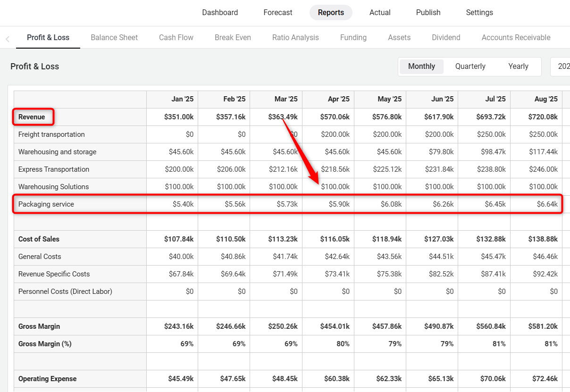
Task: Click the Packaging service row label
Action: (46, 204)
